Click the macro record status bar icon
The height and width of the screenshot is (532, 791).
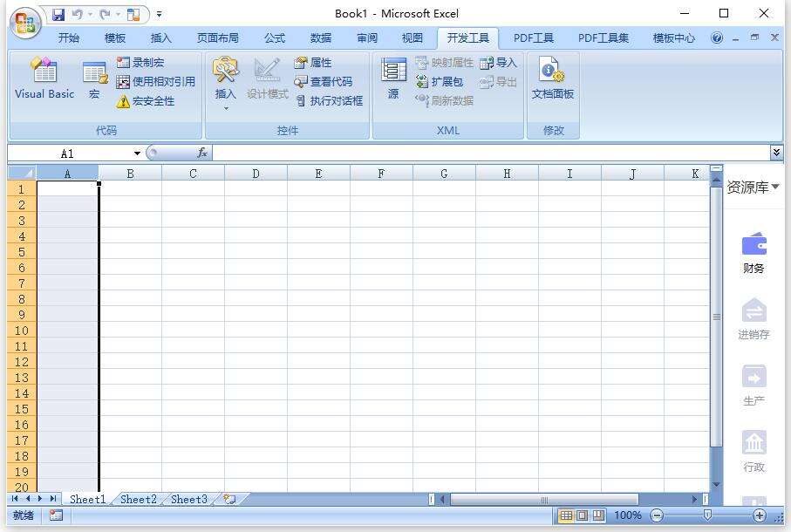(56, 515)
